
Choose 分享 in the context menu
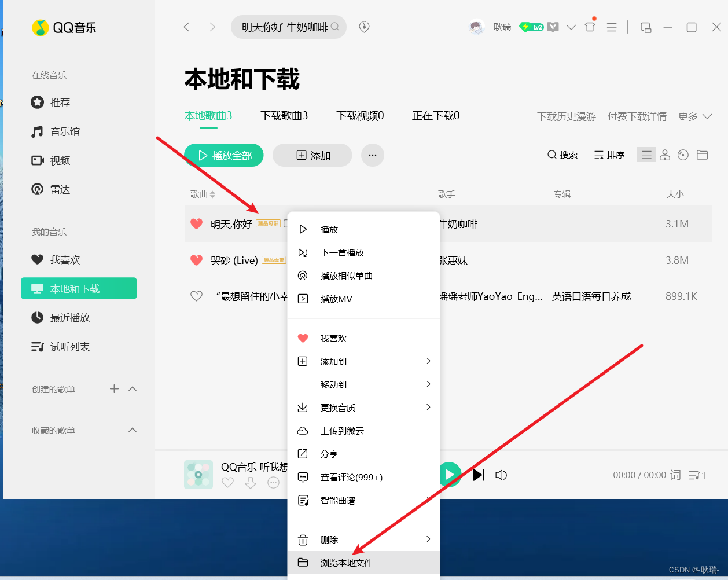coord(364,454)
